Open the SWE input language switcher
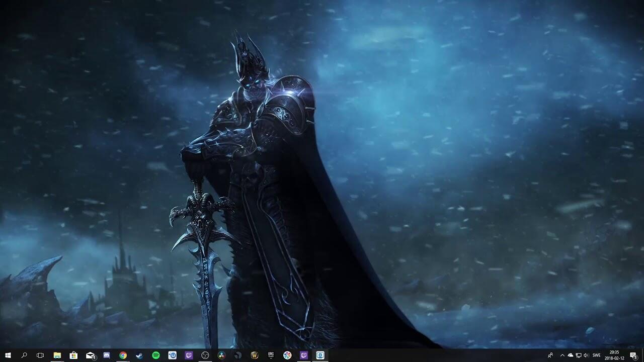Screen dimensions: 644x362 click(x=597, y=355)
